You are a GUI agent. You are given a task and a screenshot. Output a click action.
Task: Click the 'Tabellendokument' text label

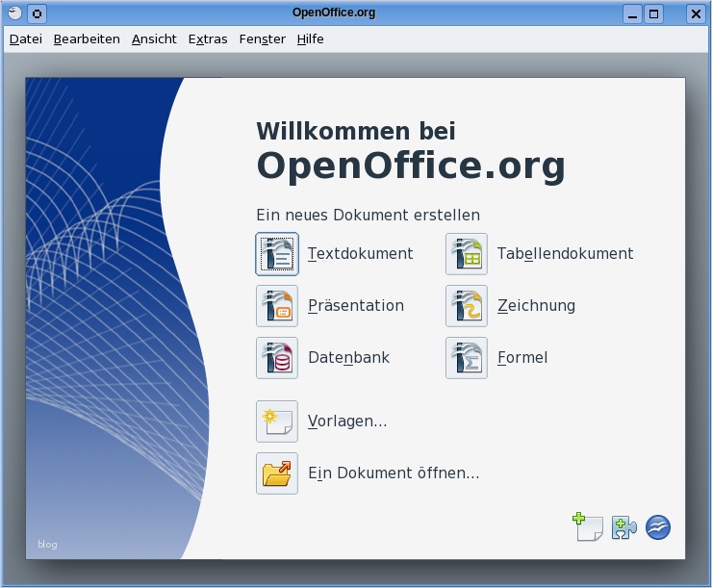[565, 253]
